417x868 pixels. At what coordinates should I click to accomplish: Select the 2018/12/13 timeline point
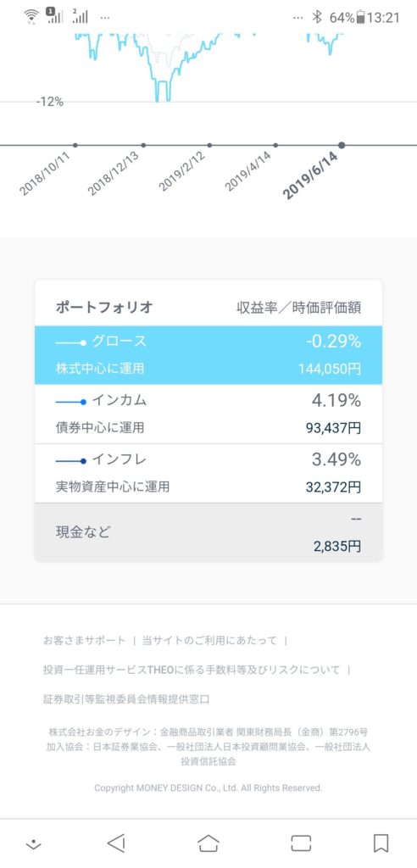143,146
